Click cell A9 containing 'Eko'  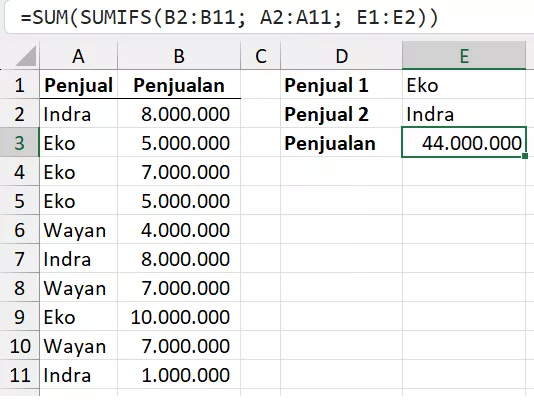coord(78,317)
